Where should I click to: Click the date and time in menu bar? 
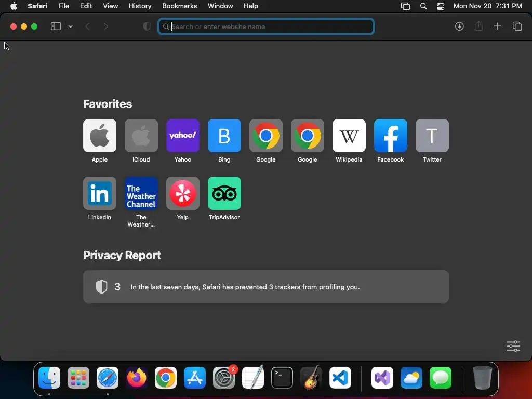click(x=487, y=6)
